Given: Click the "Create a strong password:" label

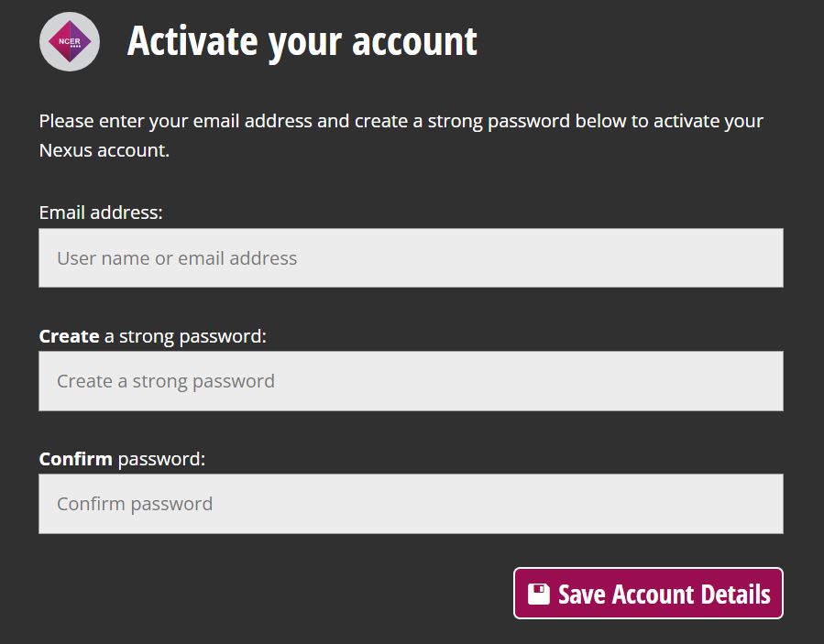Looking at the screenshot, I should point(152,336).
